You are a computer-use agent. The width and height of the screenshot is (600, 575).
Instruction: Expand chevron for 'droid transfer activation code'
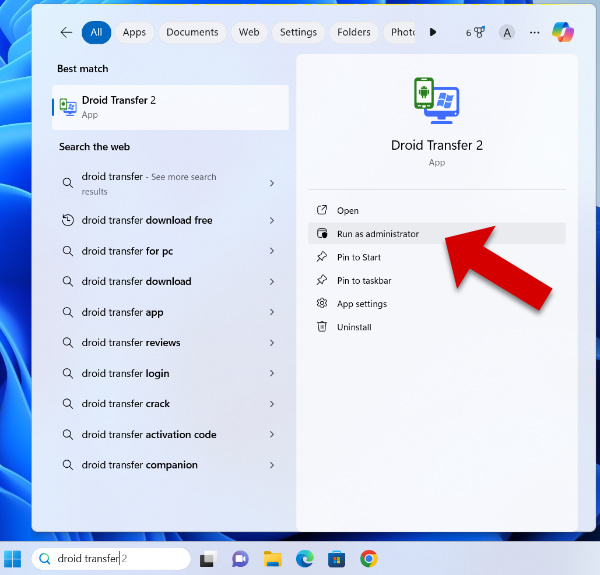pyautogui.click(x=272, y=434)
